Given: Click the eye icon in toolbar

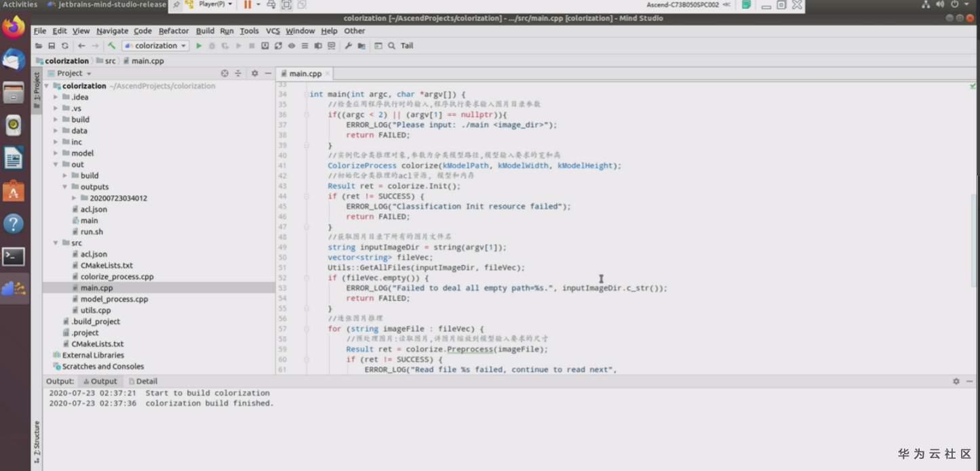Looking at the screenshot, I should [x=291, y=46].
